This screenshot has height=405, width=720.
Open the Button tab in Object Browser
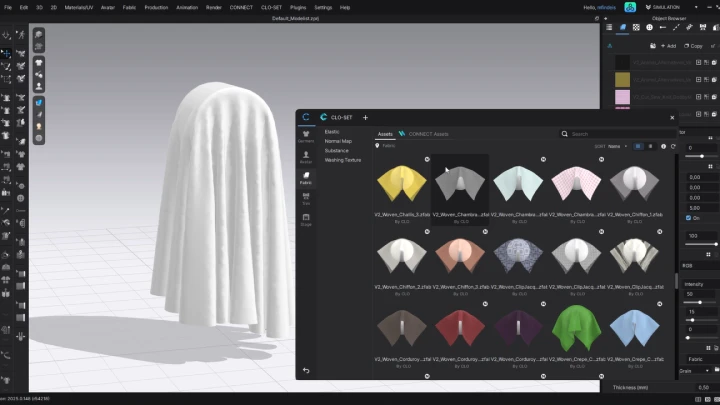click(649, 28)
